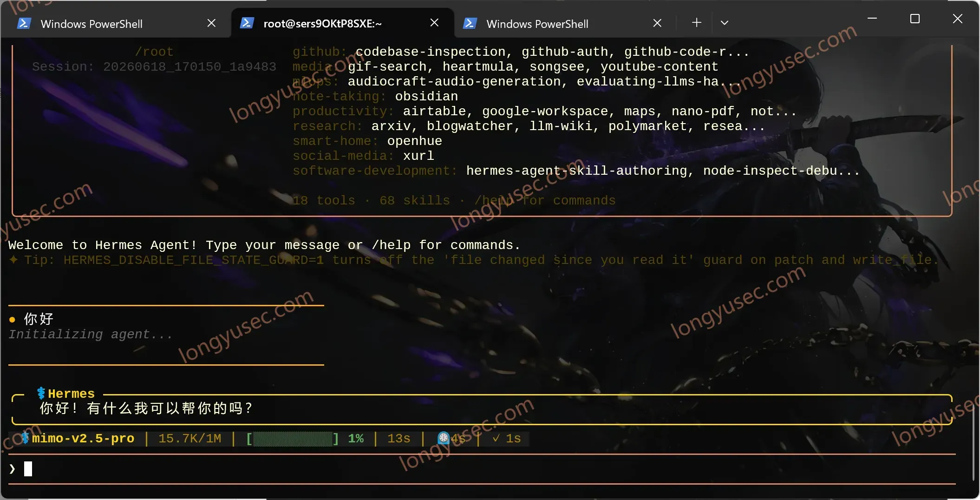Viewport: 980px width, 500px height.
Task: Focus the Hermes prompt input line
Action: [482, 469]
